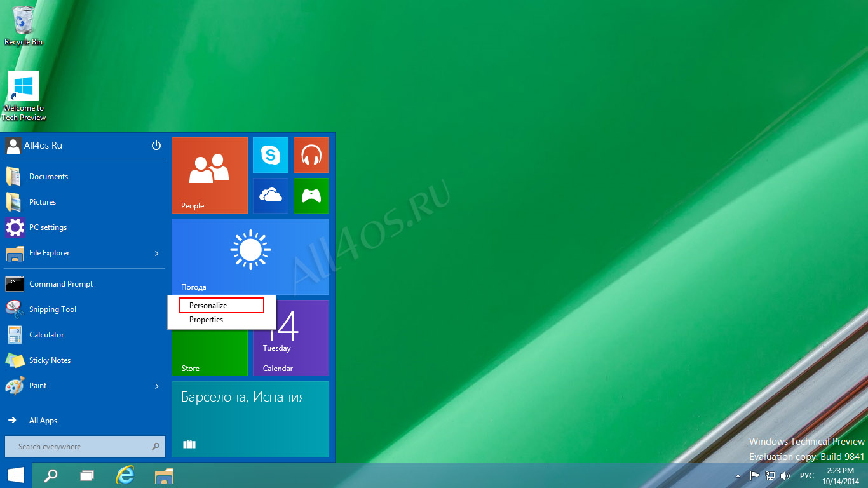The width and height of the screenshot is (868, 488).
Task: Open File Explorer from taskbar
Action: click(165, 475)
